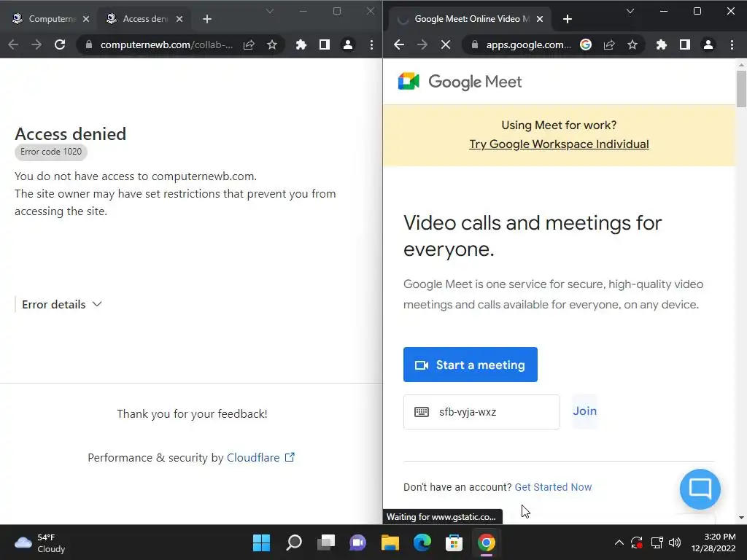
Task: Open clock showing 3:20 PM
Action: pyautogui.click(x=713, y=542)
